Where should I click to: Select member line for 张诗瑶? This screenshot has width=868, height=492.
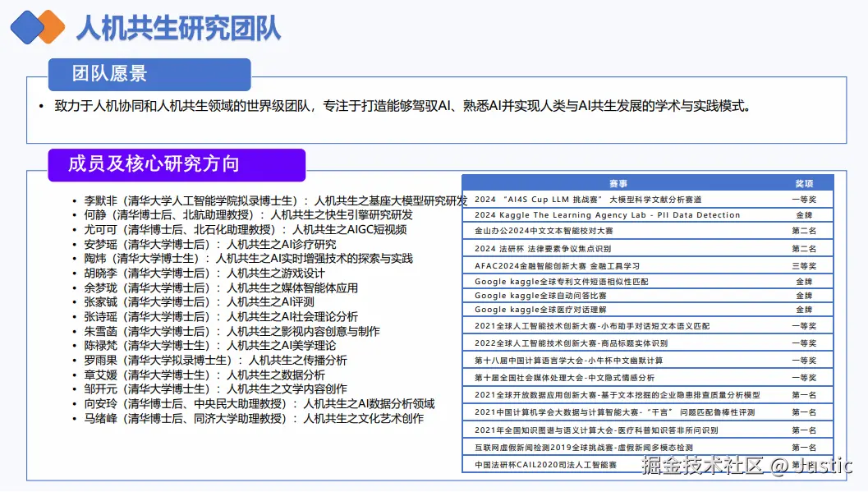coord(221,316)
